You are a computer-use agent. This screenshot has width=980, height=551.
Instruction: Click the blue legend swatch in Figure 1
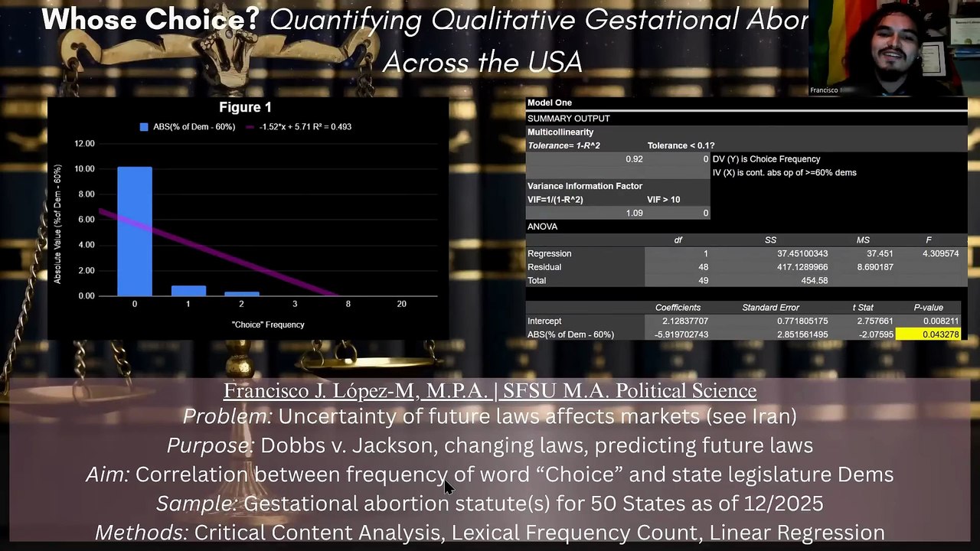click(144, 127)
